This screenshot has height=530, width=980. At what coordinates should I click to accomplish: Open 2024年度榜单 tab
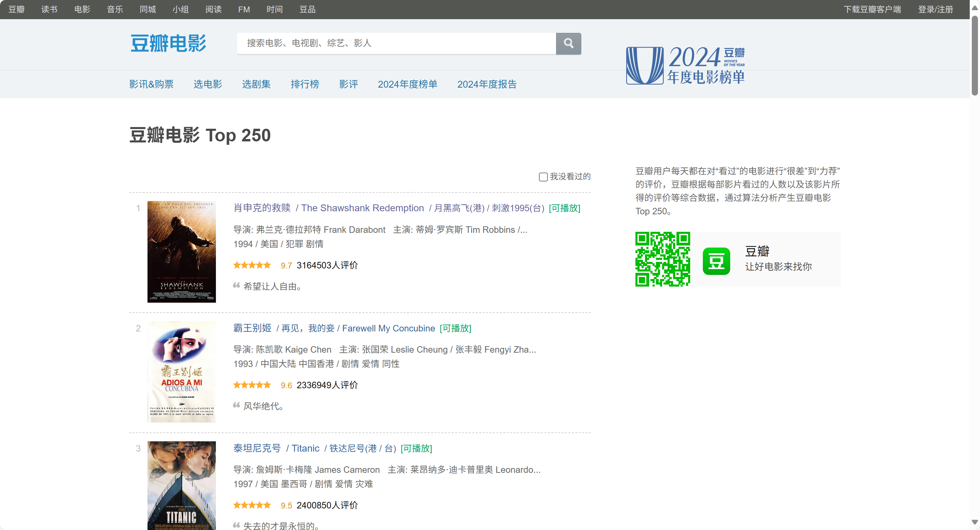(x=408, y=84)
